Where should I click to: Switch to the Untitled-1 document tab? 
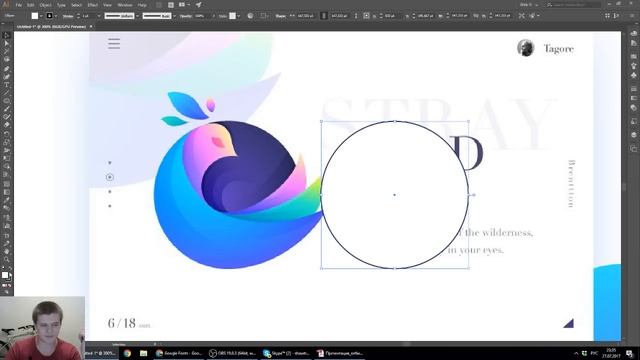[51, 27]
